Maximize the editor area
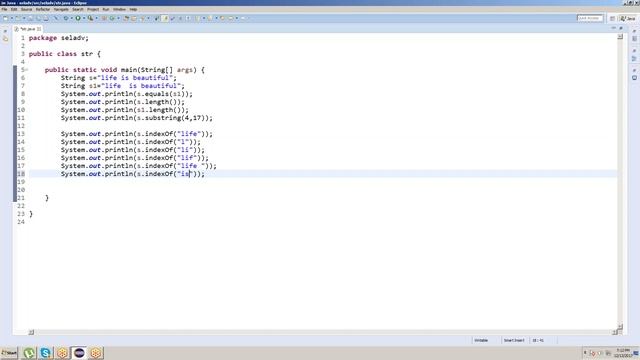The width and height of the screenshot is (640, 360). pos(621,28)
